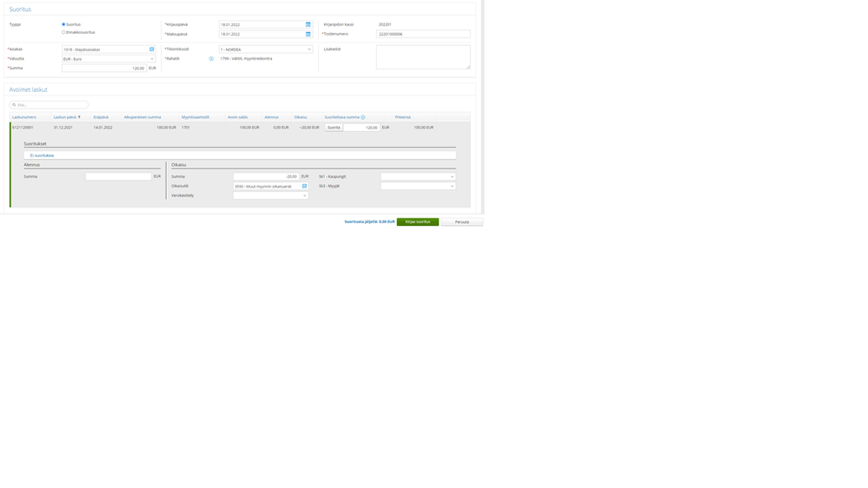Click the Avoimet laskut section heading
The image size is (868, 488).
[x=28, y=89]
